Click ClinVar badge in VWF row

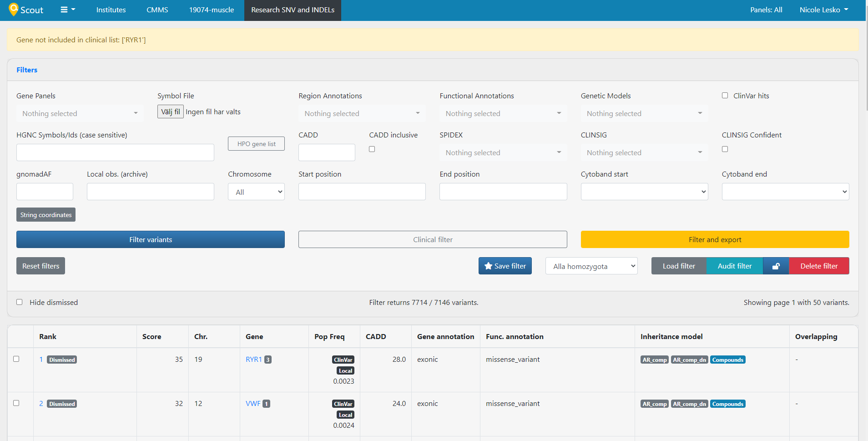coord(343,404)
